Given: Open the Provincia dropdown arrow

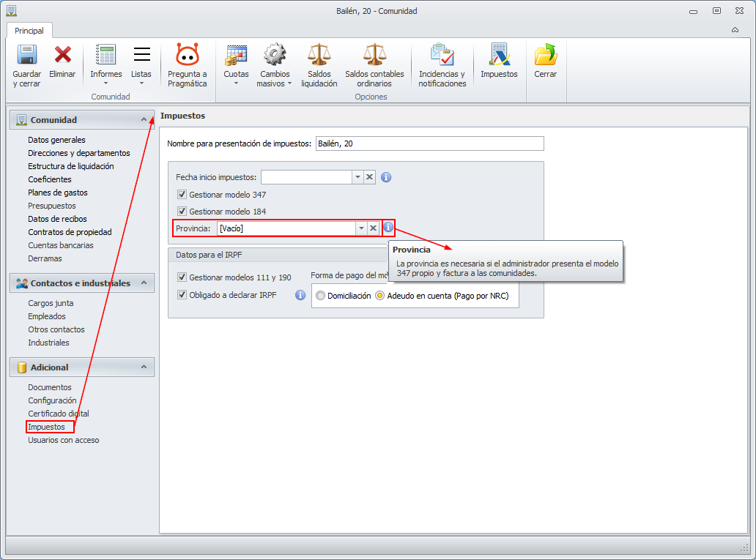Looking at the screenshot, I should 361,228.
